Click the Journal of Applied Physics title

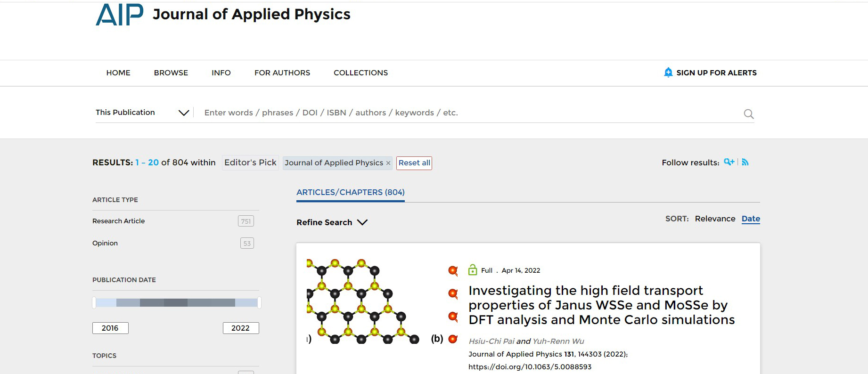click(252, 14)
